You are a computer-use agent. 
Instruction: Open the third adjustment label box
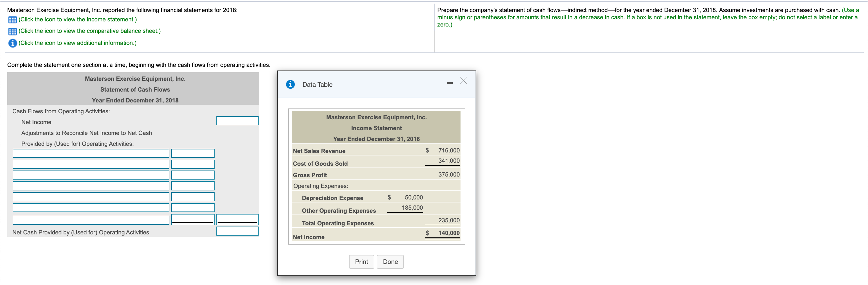[91, 175]
